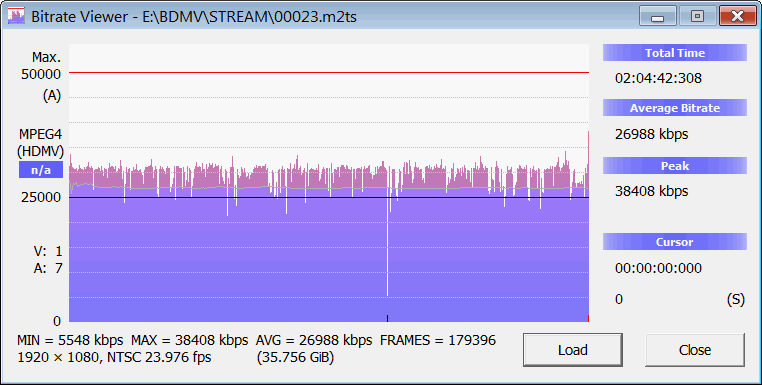Minimize the Bitrate Viewer window
Image resolution: width=762 pixels, height=385 pixels.
[658, 17]
